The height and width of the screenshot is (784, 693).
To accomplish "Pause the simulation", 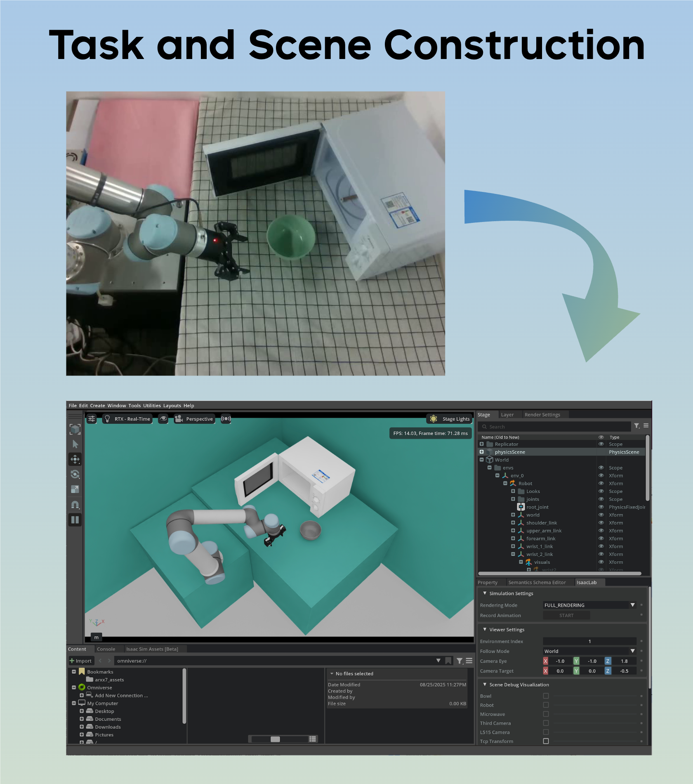I will click(x=75, y=520).
